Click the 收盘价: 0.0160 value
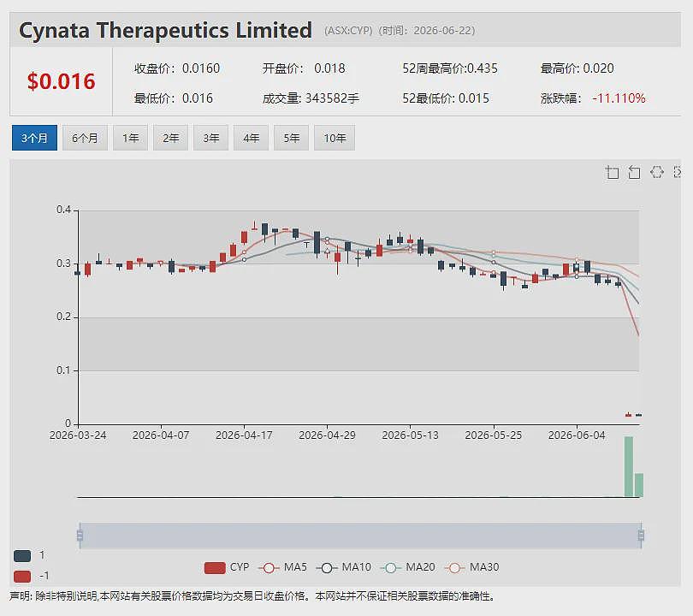The height and width of the screenshot is (616, 693). click(177, 68)
